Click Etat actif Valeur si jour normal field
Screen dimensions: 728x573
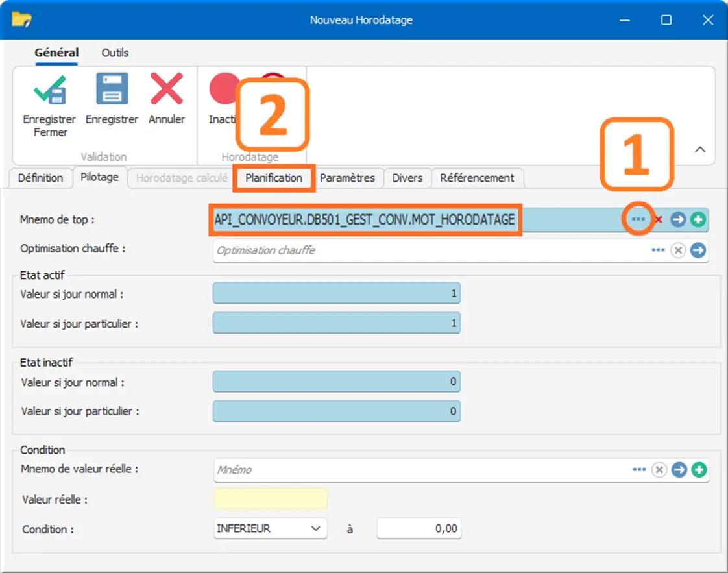[337, 293]
